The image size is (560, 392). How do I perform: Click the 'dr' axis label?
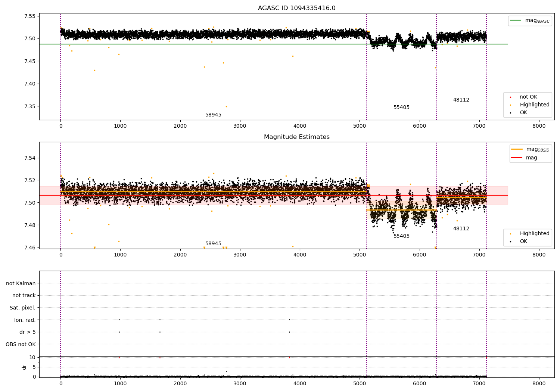pyautogui.click(x=24, y=367)
